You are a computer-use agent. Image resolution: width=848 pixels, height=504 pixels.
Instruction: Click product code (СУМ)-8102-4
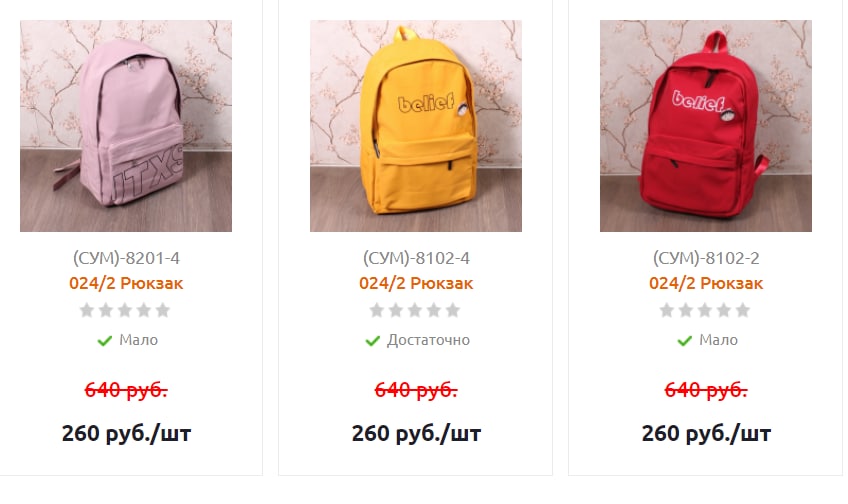416,258
